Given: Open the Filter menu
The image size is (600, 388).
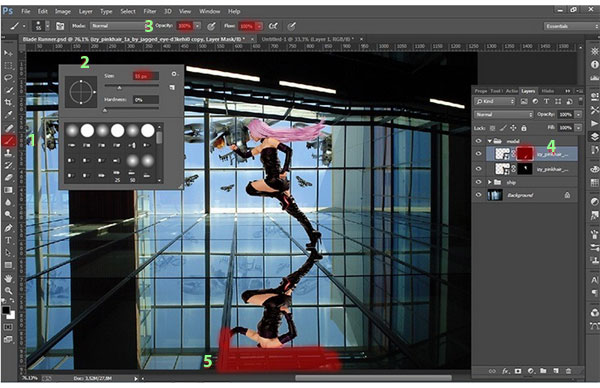Looking at the screenshot, I should pos(150,11).
